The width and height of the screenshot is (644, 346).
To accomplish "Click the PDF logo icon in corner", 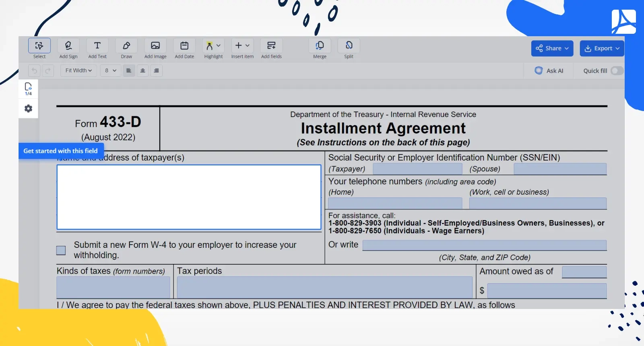I will click(x=623, y=22).
